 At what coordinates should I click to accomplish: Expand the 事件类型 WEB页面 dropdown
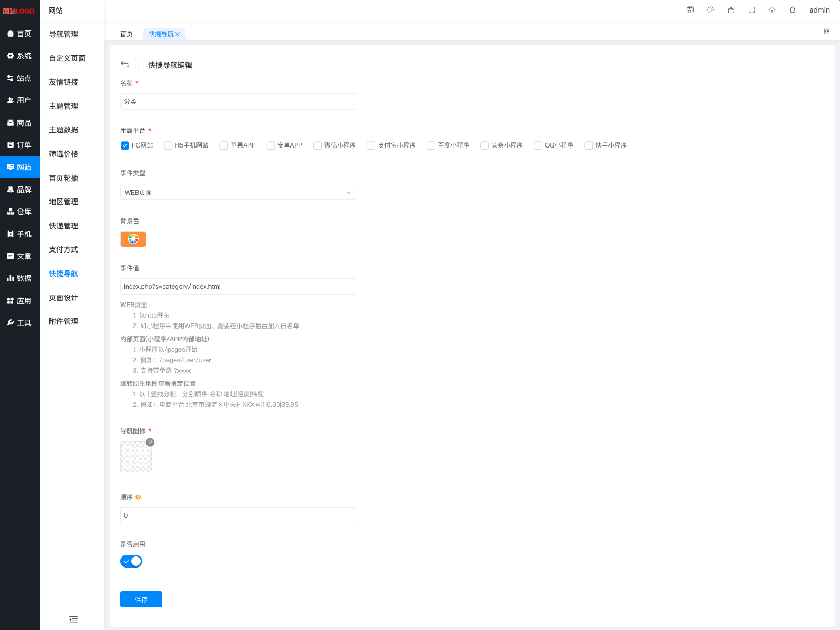coord(238,192)
